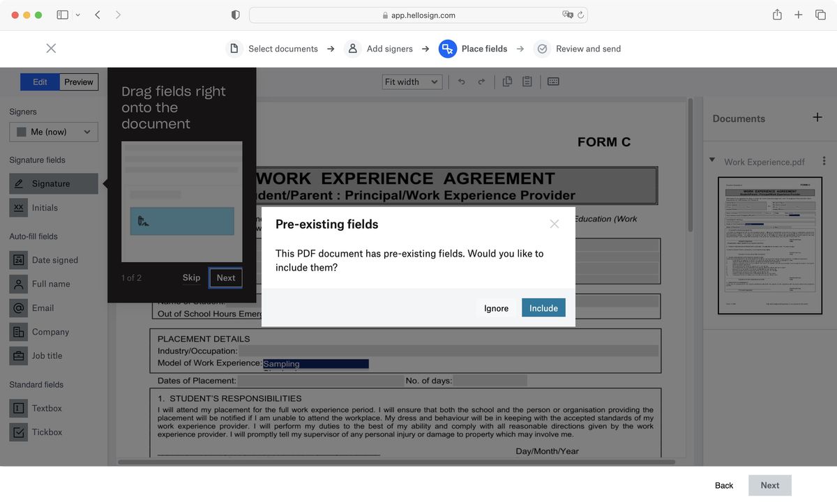
Task: Open the Me (now) signer dropdown
Action: click(x=53, y=132)
